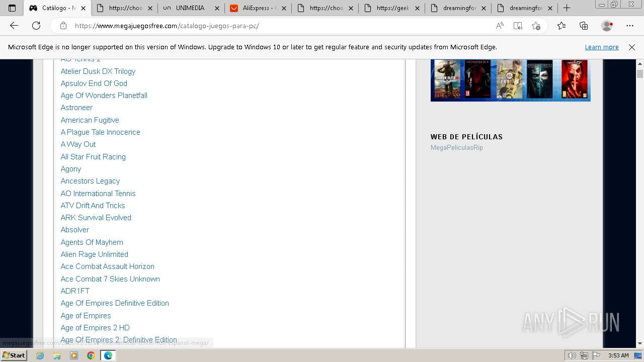Image resolution: width=644 pixels, height=362 pixels.
Task: Open the American Fugitive link
Action: click(x=90, y=120)
